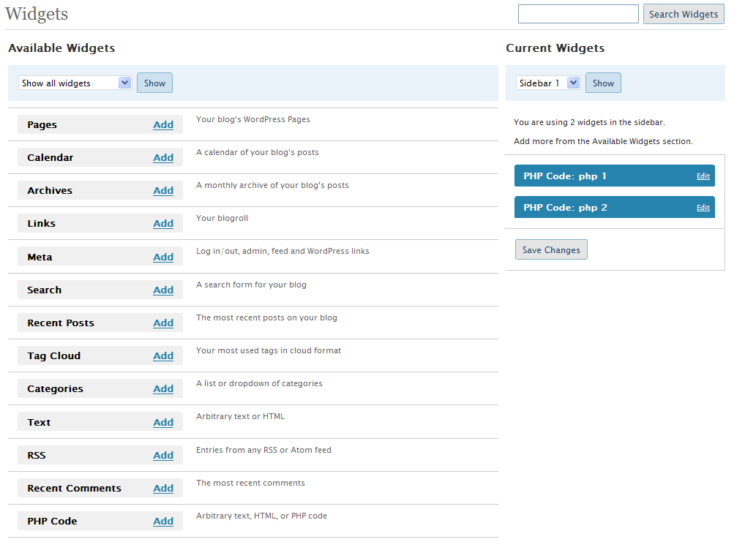Add the Text widget
Screen dimensions: 756x542
click(163, 423)
